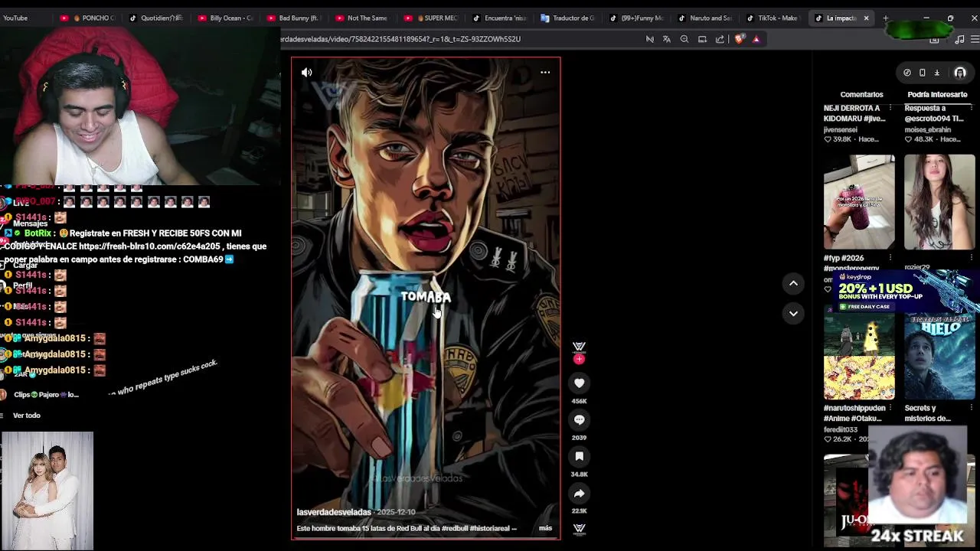Screen dimensions: 980x551
Task: Click the 'NEJI DERROTA A KIDOMARU' video title
Action: (854, 113)
